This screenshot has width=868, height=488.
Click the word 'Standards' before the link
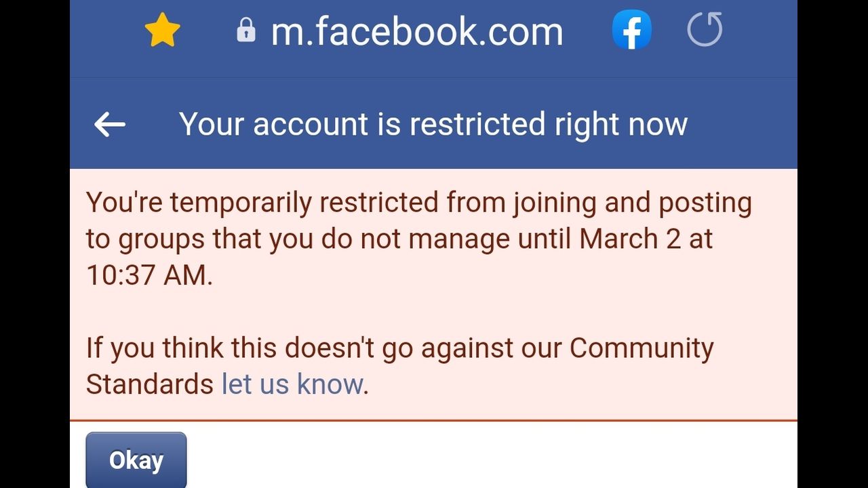(x=150, y=384)
